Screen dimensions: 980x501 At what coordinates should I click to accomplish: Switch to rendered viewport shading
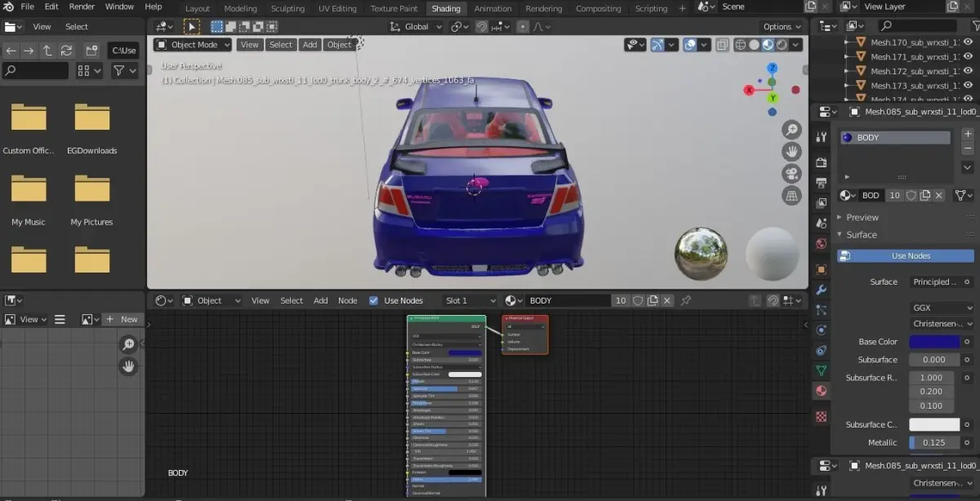point(782,45)
